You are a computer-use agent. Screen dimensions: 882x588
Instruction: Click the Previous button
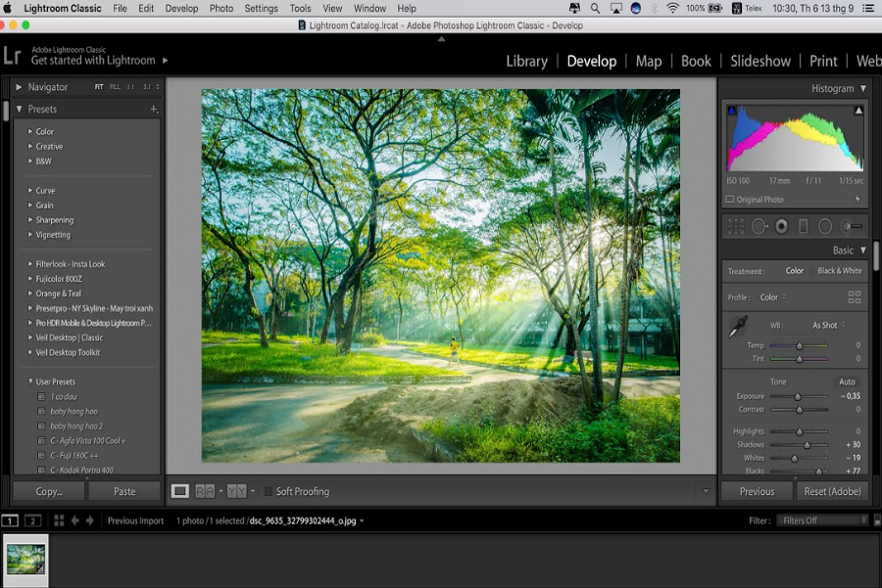coord(758,491)
